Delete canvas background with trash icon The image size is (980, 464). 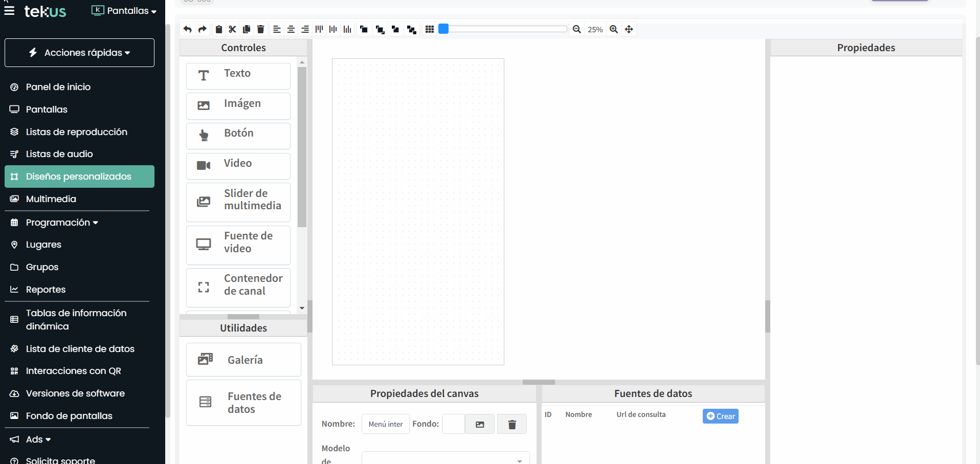click(x=512, y=424)
